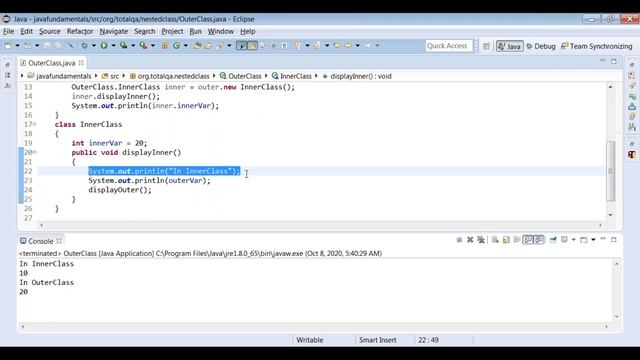This screenshot has width=640, height=360.
Task: Click the Writable status entry
Action: (309, 340)
